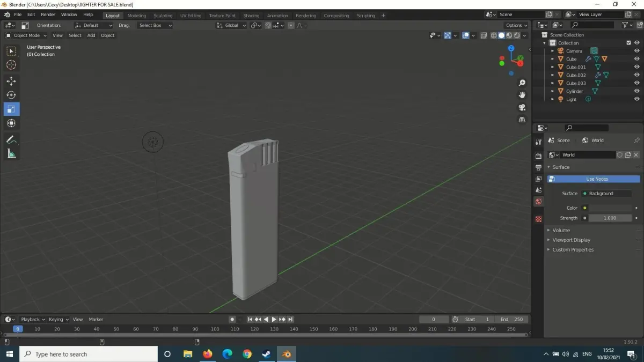644x362 pixels.
Task: Select the Measure tool
Action: tap(11, 154)
